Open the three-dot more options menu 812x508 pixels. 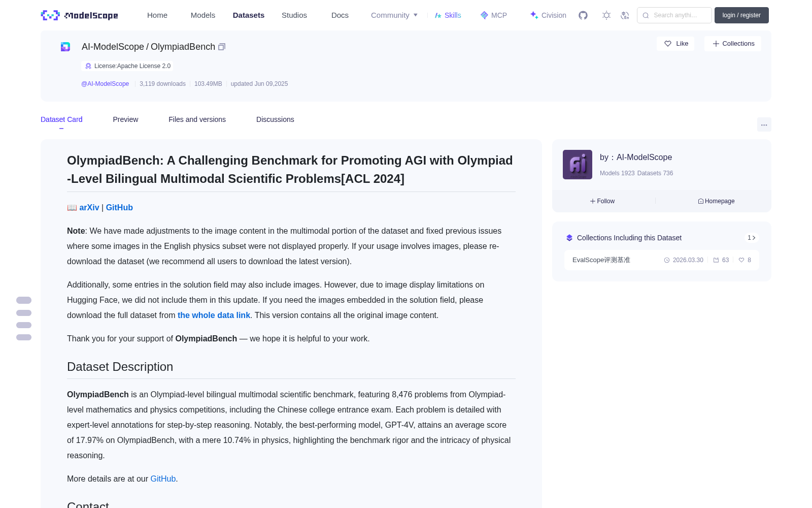tap(764, 124)
